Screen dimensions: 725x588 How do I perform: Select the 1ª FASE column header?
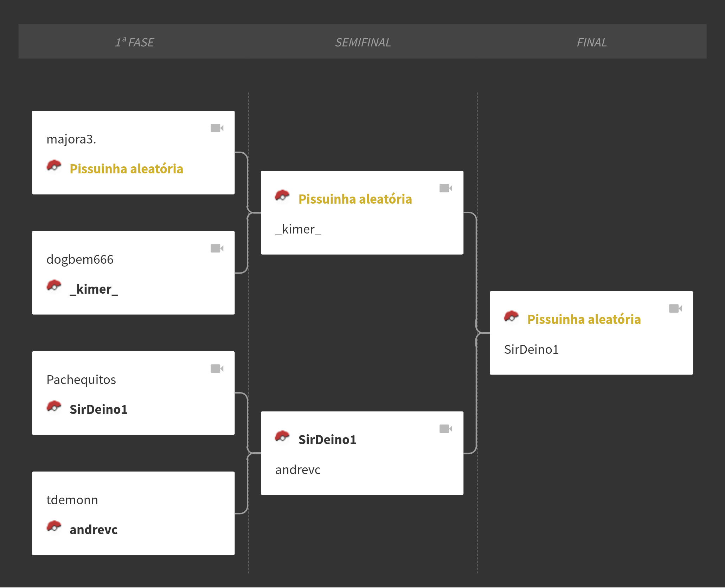pos(134,42)
